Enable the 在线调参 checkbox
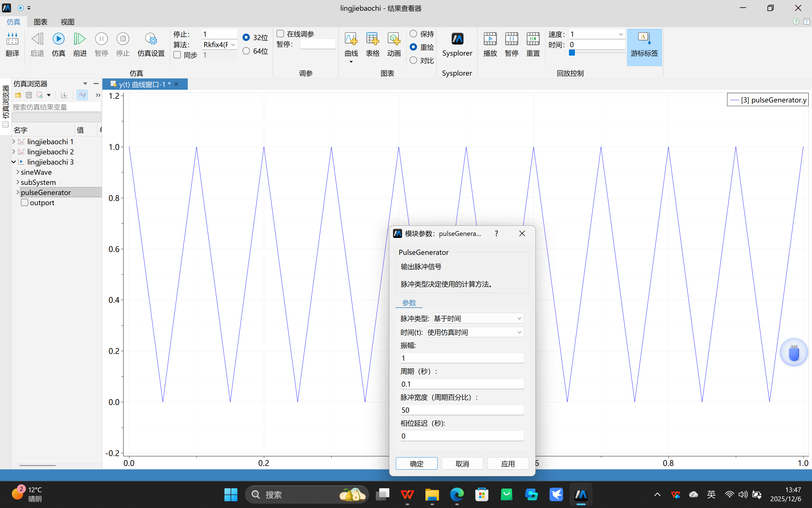812x508 pixels. 280,34
